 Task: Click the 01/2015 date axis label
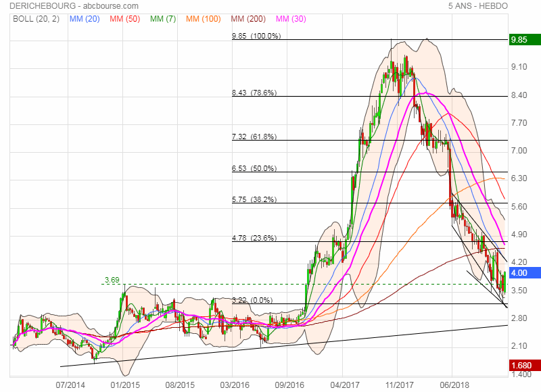(x=125, y=385)
